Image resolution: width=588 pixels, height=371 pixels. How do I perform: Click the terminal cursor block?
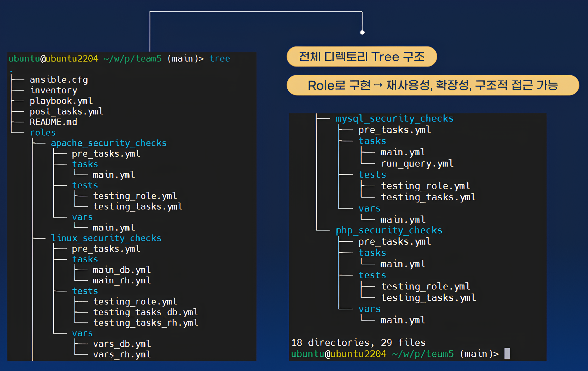(507, 354)
